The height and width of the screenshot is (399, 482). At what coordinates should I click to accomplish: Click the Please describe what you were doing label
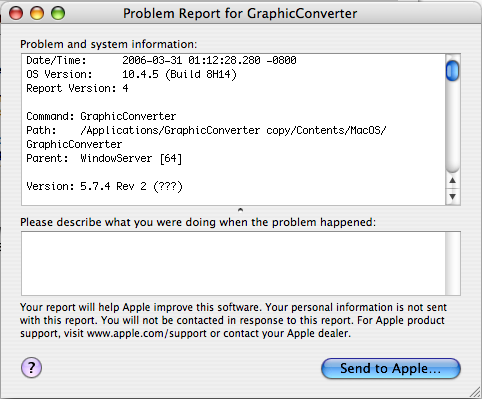[x=198, y=222]
